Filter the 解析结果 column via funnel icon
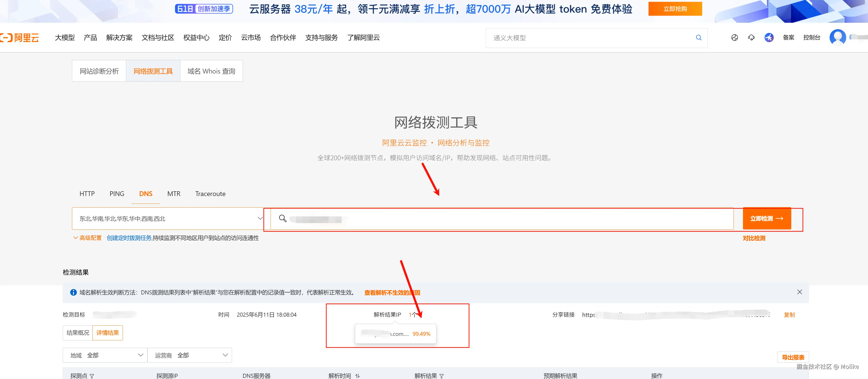Viewport: 868px width, 379px height. click(x=441, y=376)
